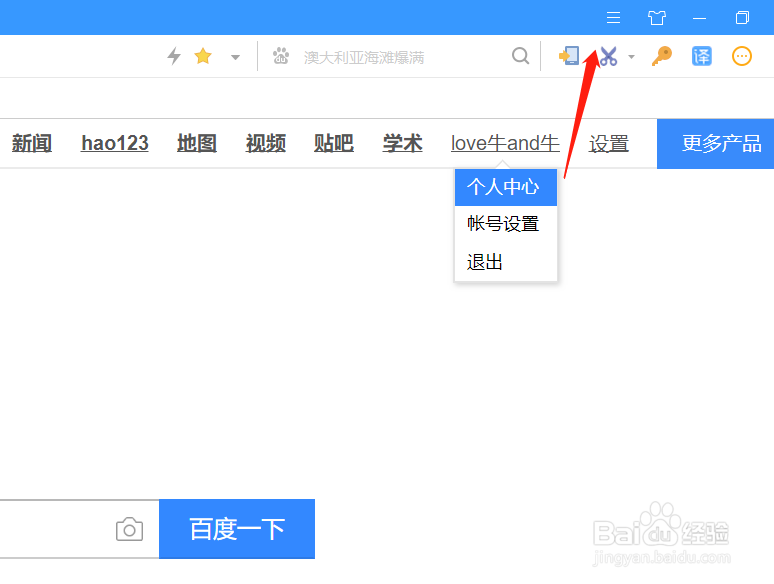
Task: Click the magnifier search icon
Action: (x=520, y=56)
